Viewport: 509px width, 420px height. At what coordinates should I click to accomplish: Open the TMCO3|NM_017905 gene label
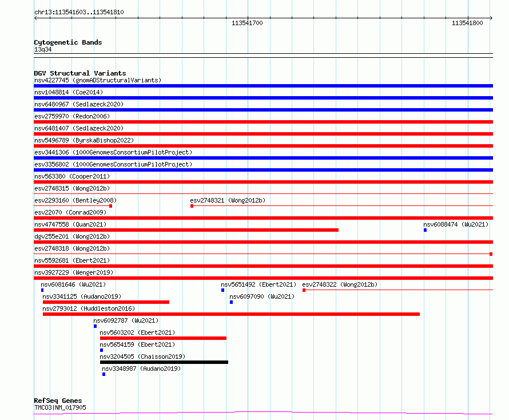tap(60, 408)
